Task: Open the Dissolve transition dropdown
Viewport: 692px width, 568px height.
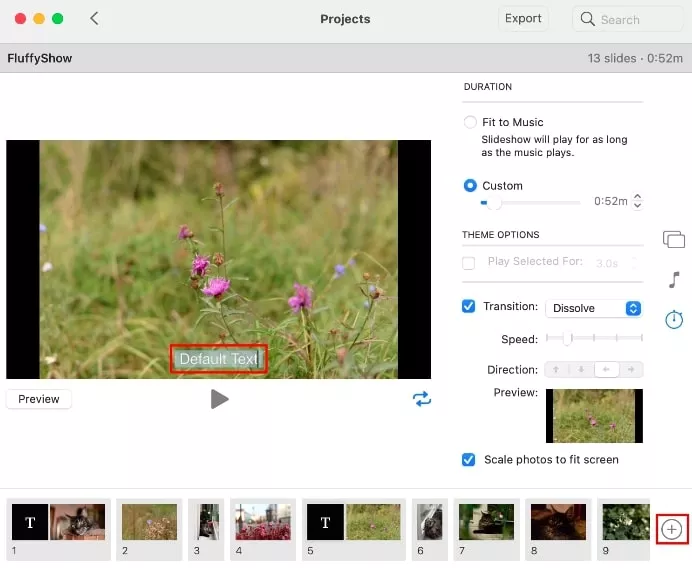Action: pos(594,308)
